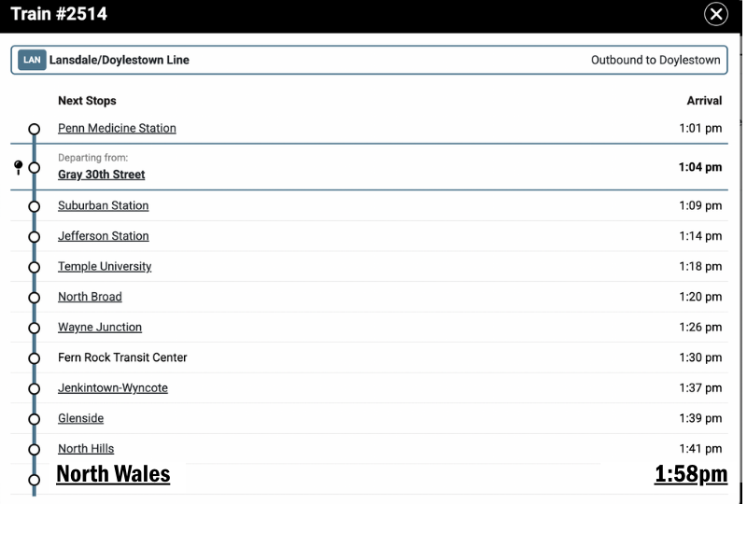
Task: Click the train location pin marker
Action: click(x=19, y=167)
